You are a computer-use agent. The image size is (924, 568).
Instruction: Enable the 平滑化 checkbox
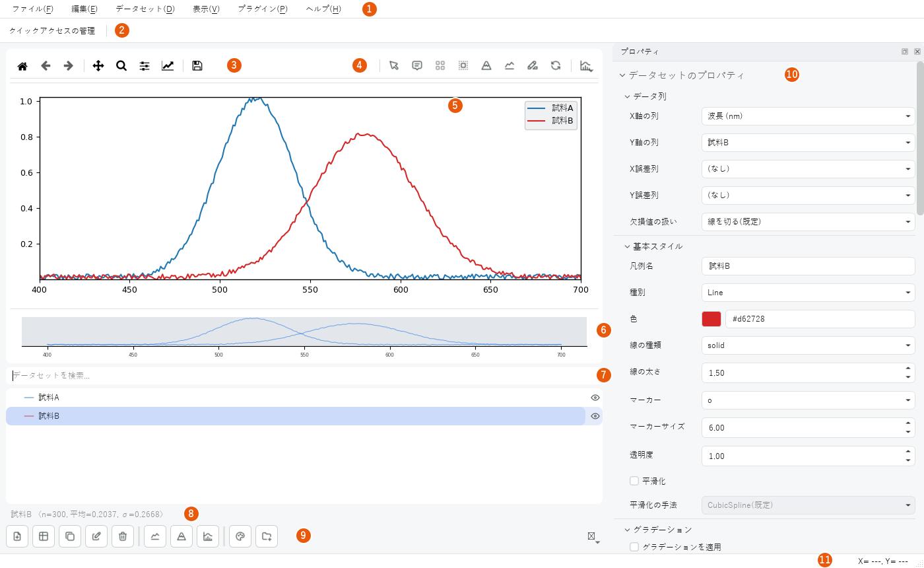[x=634, y=481]
